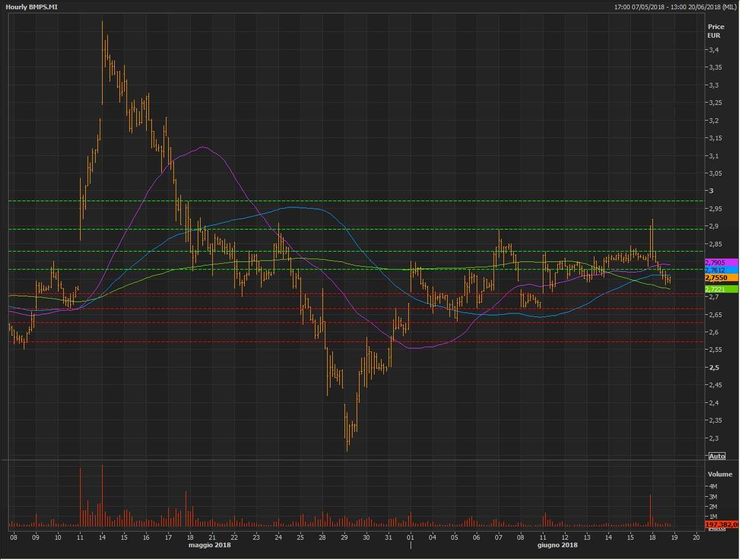
Task: Click the Volume axis header
Action: point(720,474)
